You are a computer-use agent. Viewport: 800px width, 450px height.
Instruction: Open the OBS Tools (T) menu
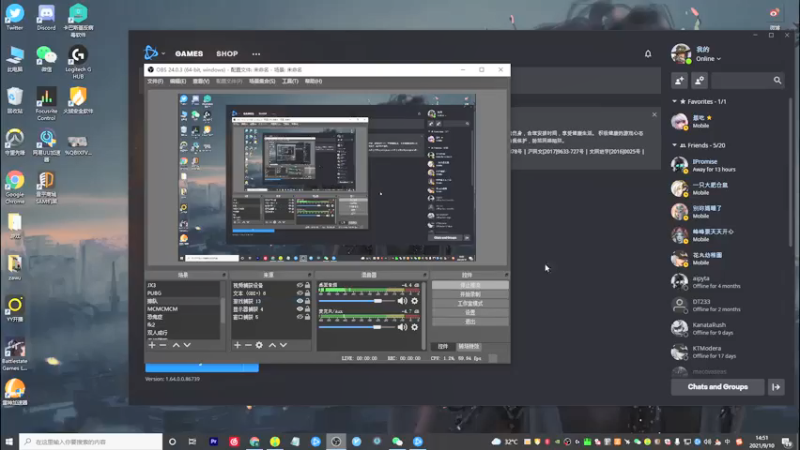[x=290, y=81]
